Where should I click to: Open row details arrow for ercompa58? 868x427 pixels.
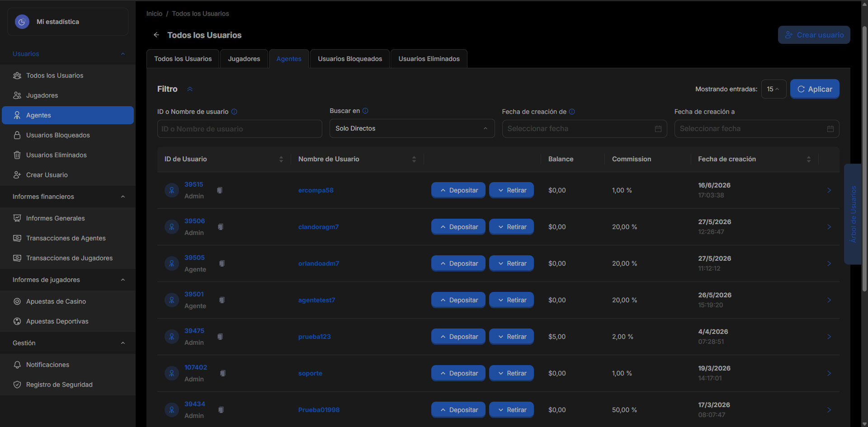point(829,190)
